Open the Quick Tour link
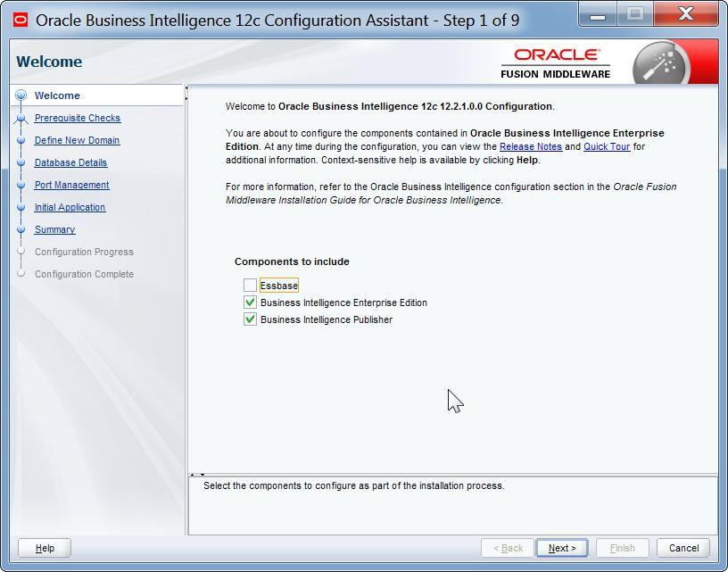 coord(607,146)
